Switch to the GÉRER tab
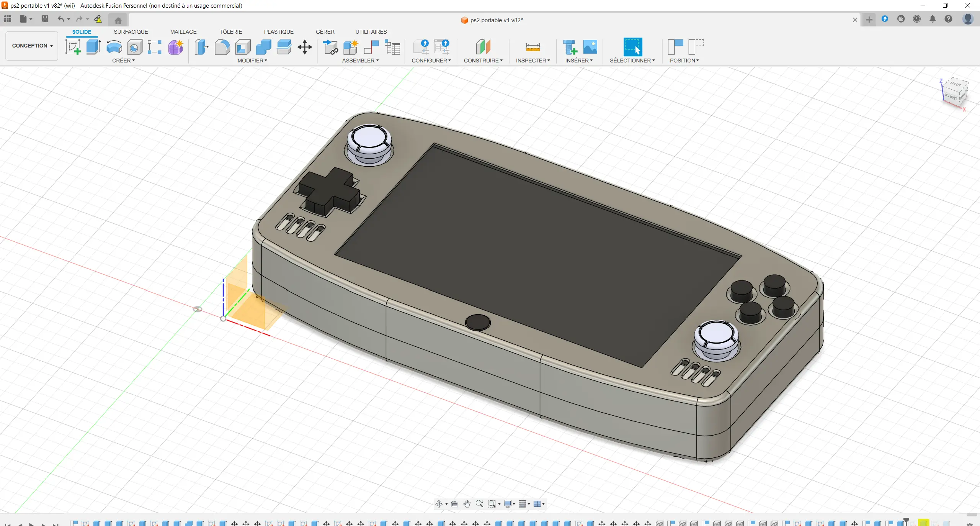980x526 pixels. click(x=325, y=32)
